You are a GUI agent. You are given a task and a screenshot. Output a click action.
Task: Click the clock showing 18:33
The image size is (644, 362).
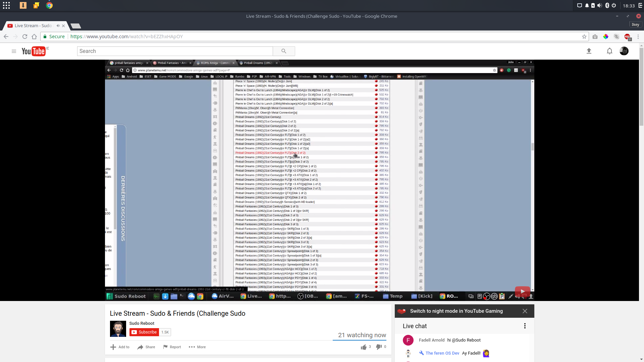[x=629, y=6]
